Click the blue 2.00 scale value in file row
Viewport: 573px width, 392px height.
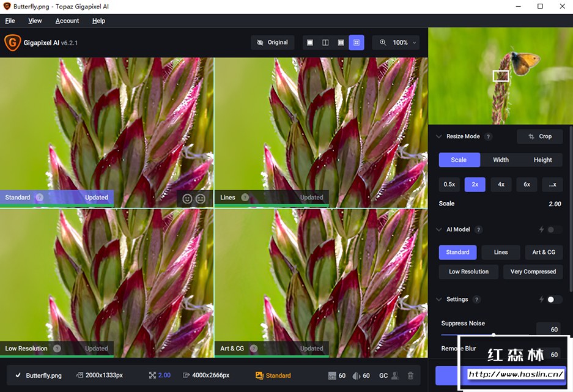[x=164, y=375]
